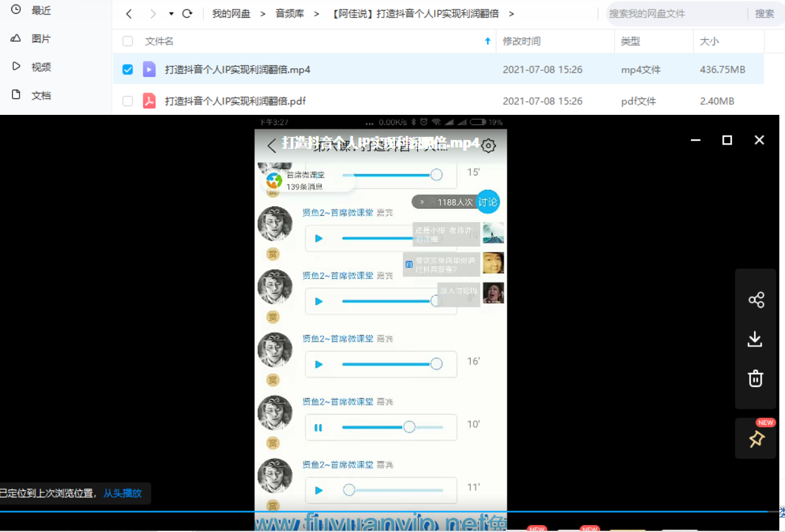Play the 16' audio message
Screen dimensions: 785x532
(319, 364)
